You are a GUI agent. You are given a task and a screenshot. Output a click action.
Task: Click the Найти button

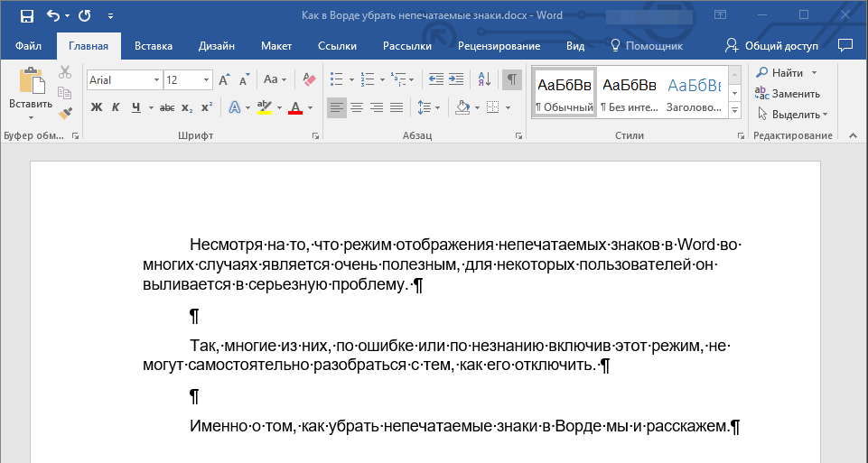click(779, 72)
